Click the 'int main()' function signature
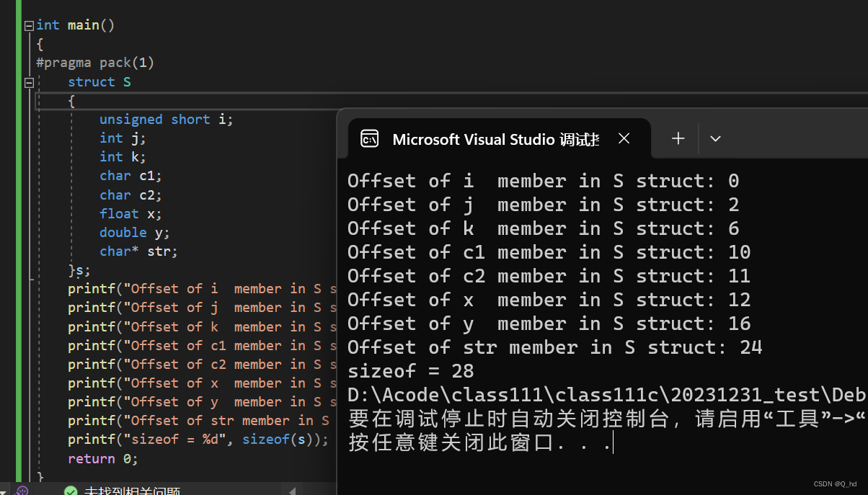The image size is (868, 495). coord(76,25)
